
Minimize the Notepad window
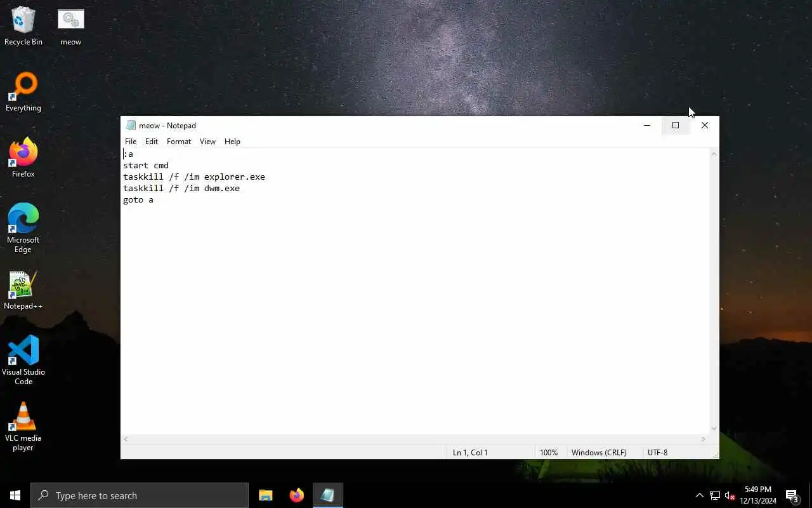coord(647,125)
